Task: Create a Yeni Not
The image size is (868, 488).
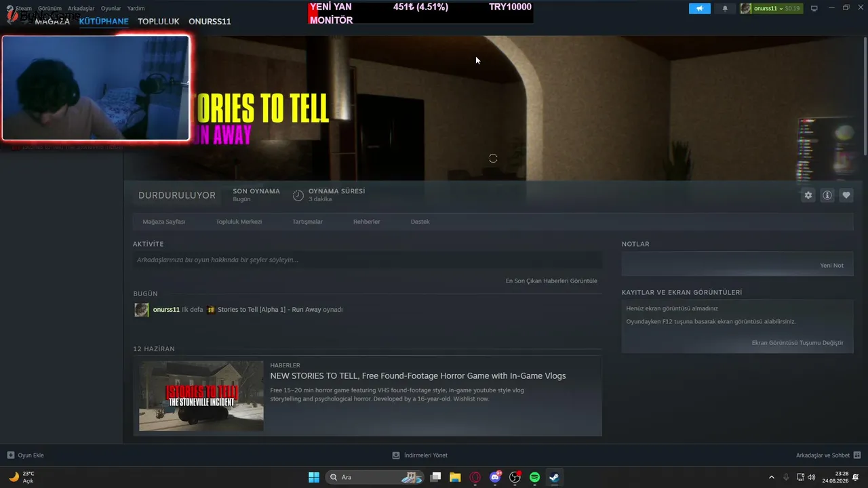Action: [832, 266]
